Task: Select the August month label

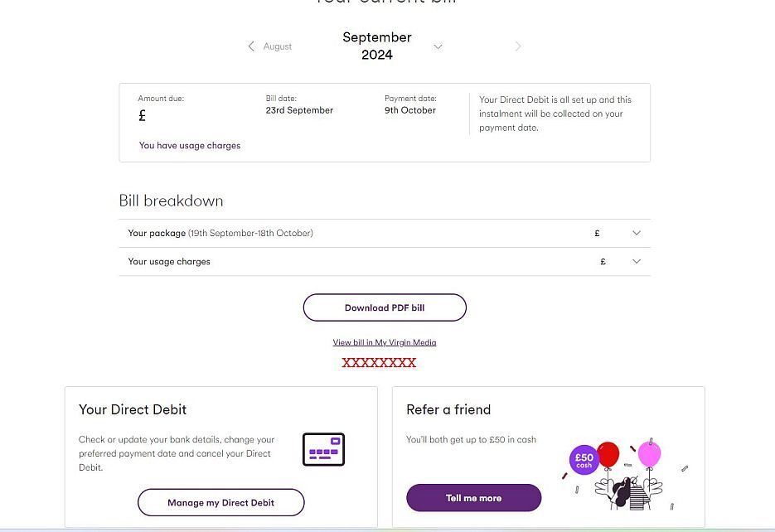Action: [x=278, y=46]
